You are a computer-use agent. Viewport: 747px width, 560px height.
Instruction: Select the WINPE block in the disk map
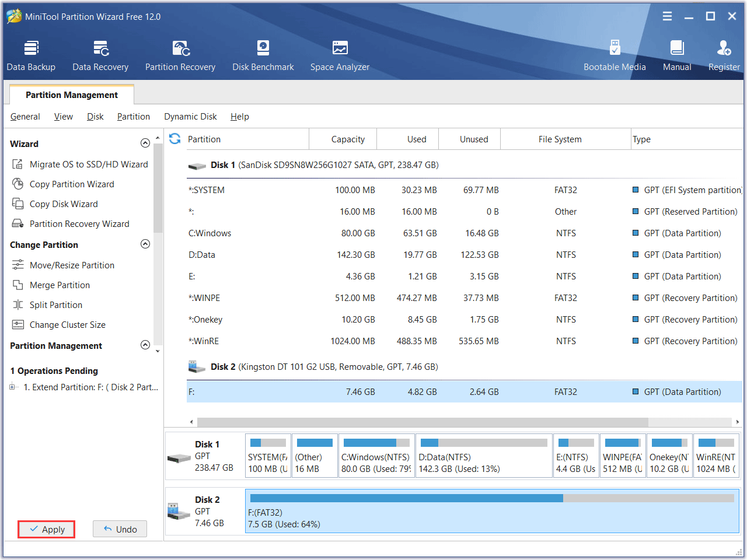click(623, 456)
